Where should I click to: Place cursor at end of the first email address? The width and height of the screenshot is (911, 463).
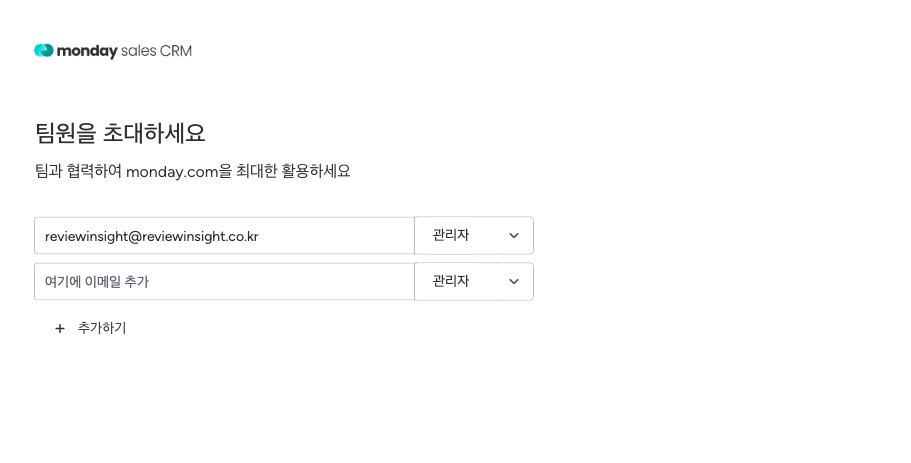tap(261, 236)
